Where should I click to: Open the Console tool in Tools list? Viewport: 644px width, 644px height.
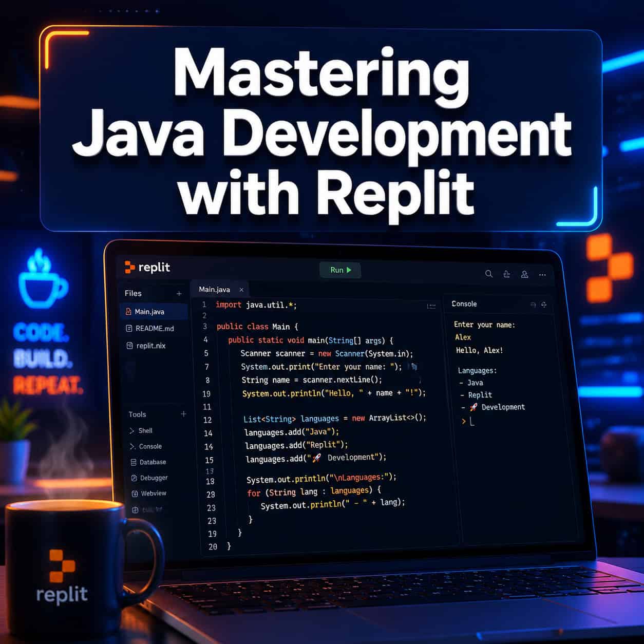click(x=145, y=446)
